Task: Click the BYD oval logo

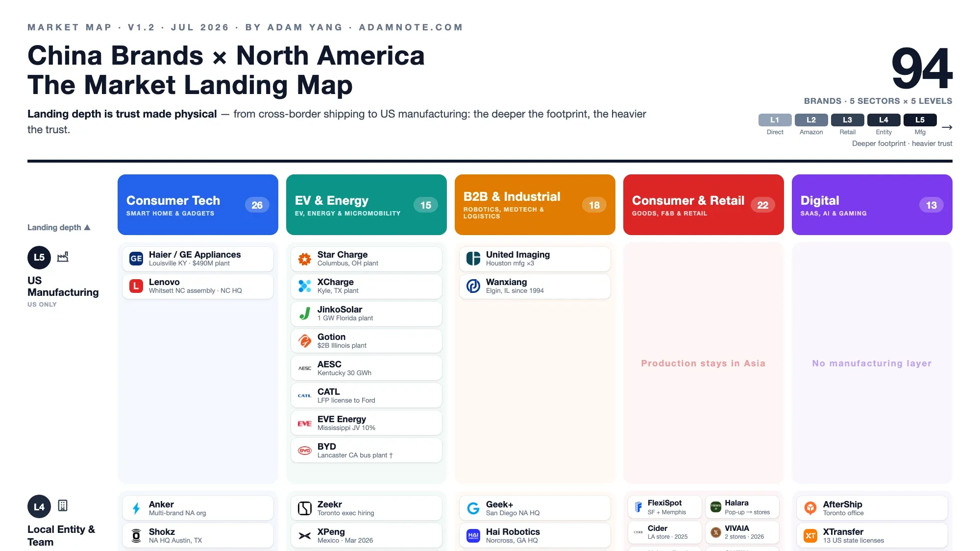Action: click(x=305, y=451)
